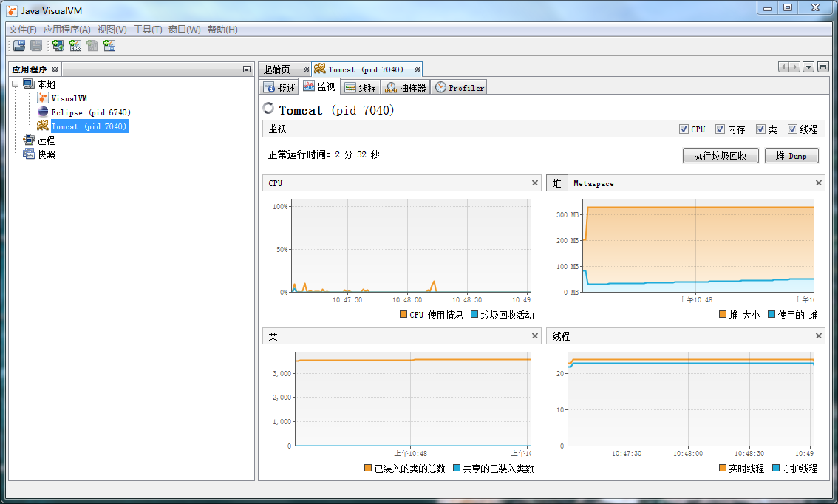Maximize the editor window area
The width and height of the screenshot is (838, 504).
click(823, 67)
